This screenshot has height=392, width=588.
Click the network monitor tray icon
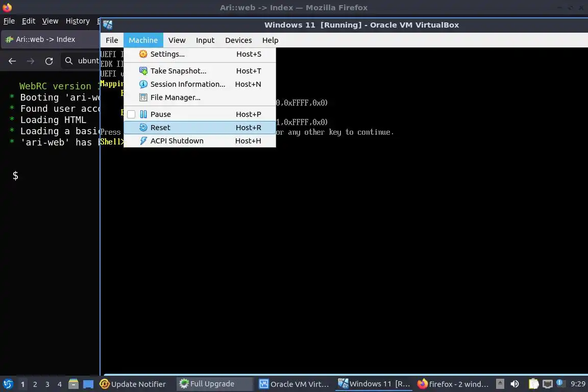pyautogui.click(x=548, y=384)
